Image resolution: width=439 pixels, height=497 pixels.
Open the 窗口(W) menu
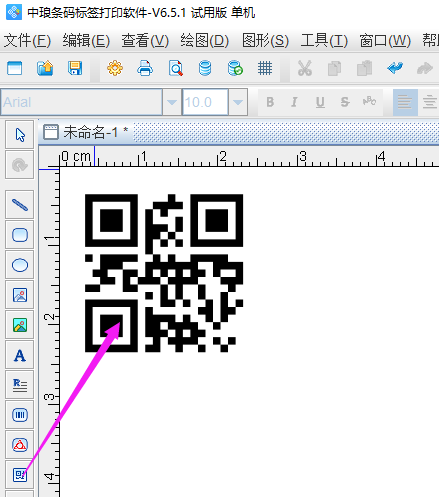(385, 41)
